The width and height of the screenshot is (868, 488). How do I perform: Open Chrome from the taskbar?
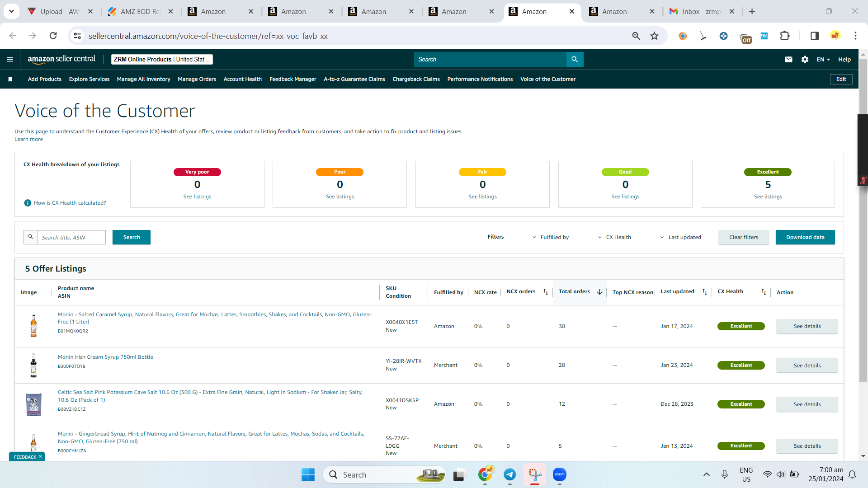pos(485,474)
